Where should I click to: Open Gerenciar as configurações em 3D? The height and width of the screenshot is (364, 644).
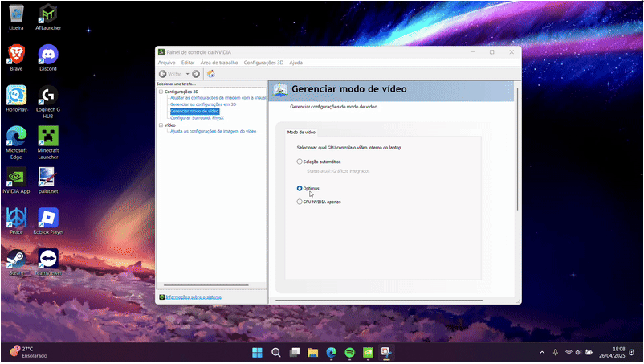click(202, 104)
